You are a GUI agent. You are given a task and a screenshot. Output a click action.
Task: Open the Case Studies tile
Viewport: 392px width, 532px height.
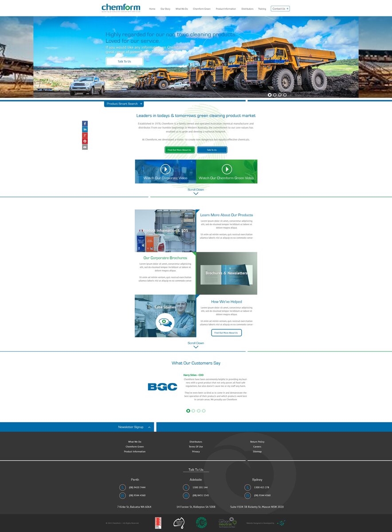coord(165,316)
